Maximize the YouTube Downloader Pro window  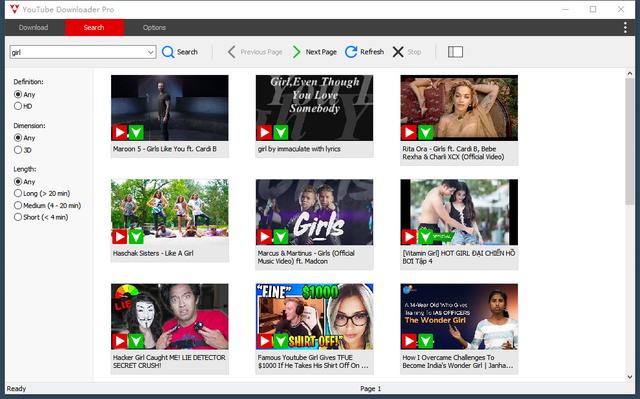(593, 9)
